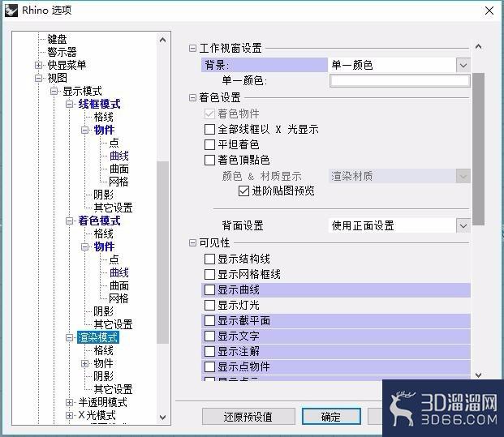Click the options tree scrollbar thumb
504x437 pixels.
(162, 252)
